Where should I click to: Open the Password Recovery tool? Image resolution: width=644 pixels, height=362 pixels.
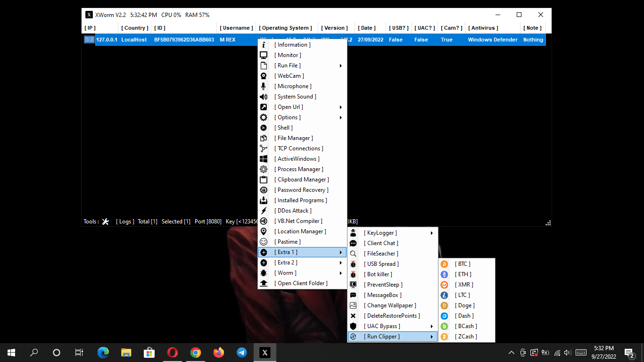click(301, 189)
